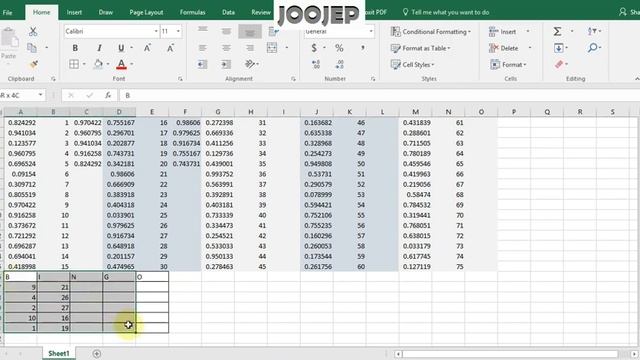The height and width of the screenshot is (360, 640).
Task: Select Middle Align icon
Action: click(x=226, y=31)
